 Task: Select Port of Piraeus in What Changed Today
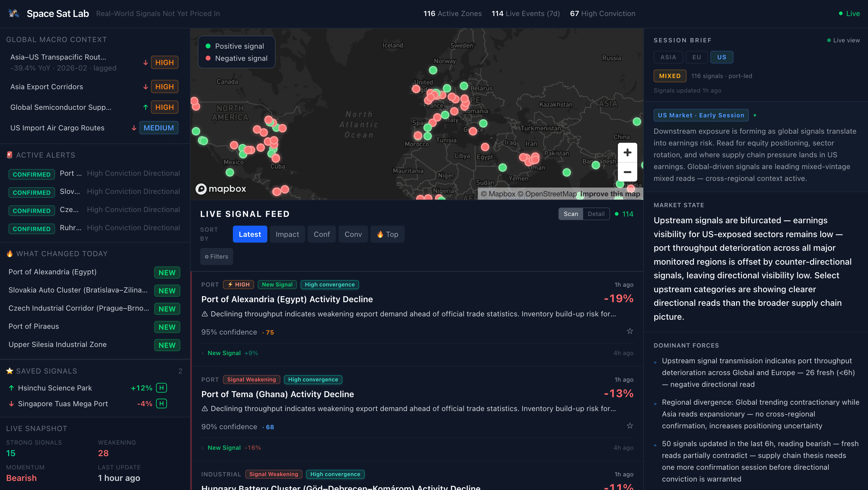pos(94,327)
